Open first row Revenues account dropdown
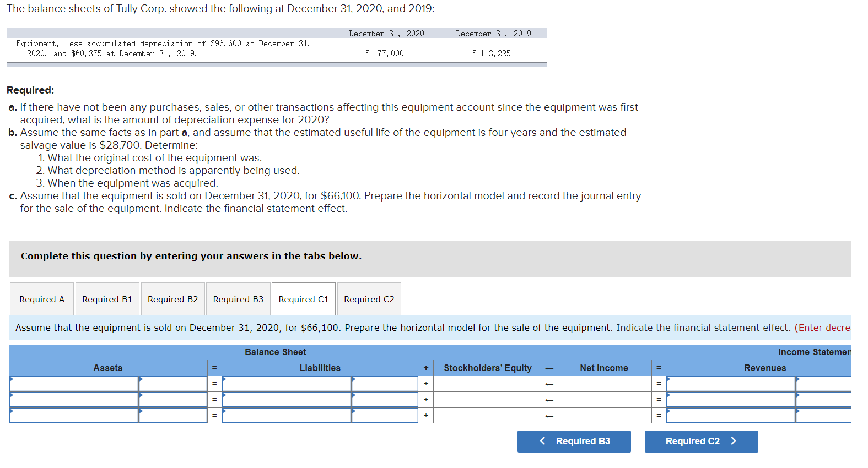This screenshot has height=468, width=868. point(731,384)
